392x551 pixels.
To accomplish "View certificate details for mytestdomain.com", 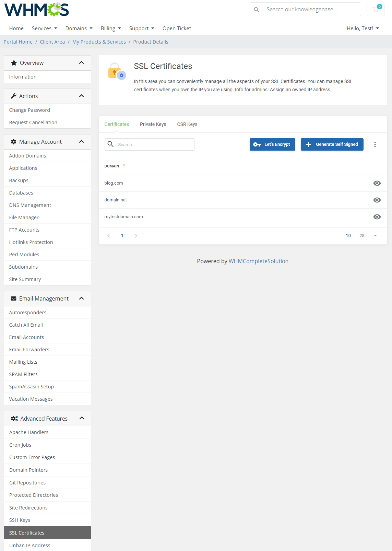I will point(377,217).
